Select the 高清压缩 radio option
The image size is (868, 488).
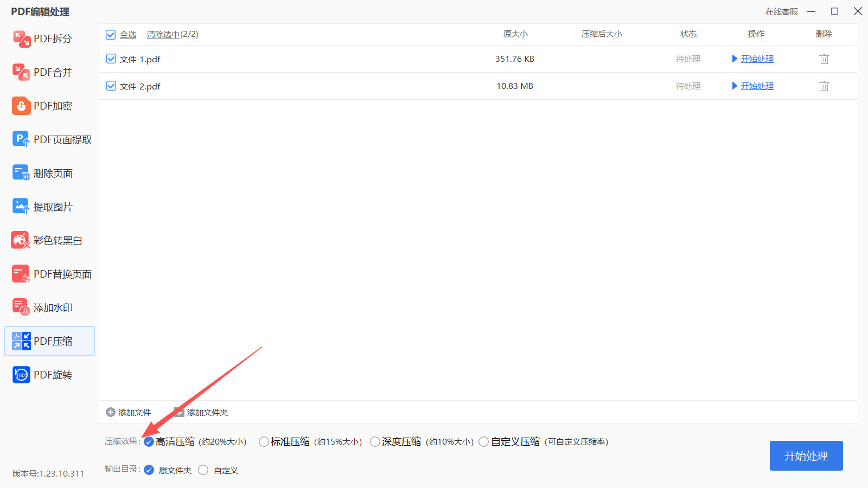149,442
